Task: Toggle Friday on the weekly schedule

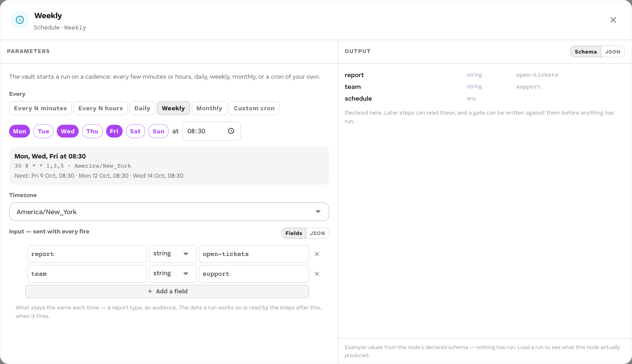Action: tap(114, 131)
